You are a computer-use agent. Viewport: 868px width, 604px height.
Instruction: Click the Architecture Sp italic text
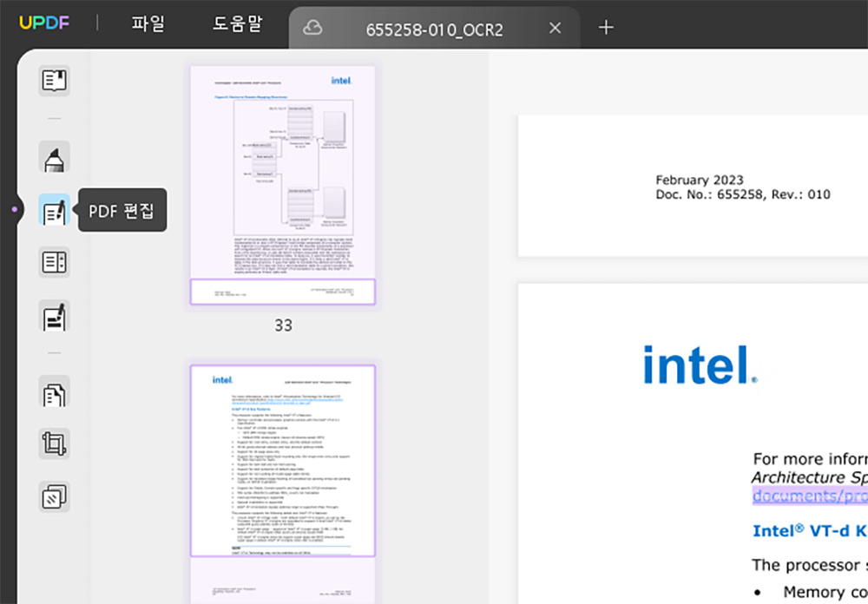pos(810,477)
